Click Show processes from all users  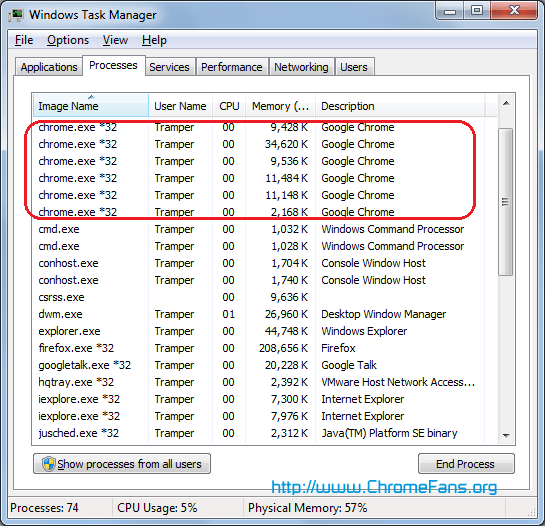pyautogui.click(x=122, y=464)
